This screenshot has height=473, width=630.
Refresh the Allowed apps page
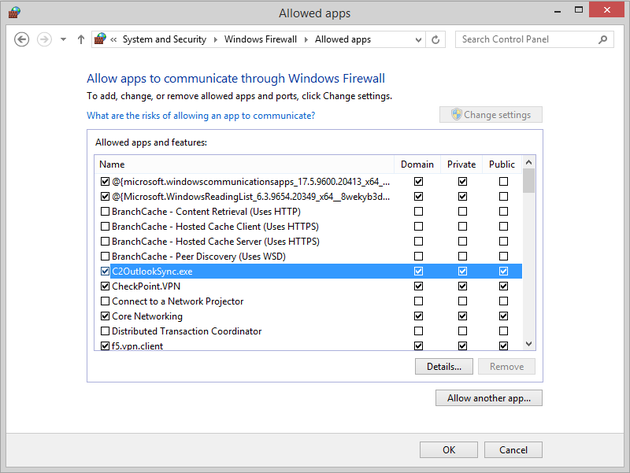tap(436, 39)
